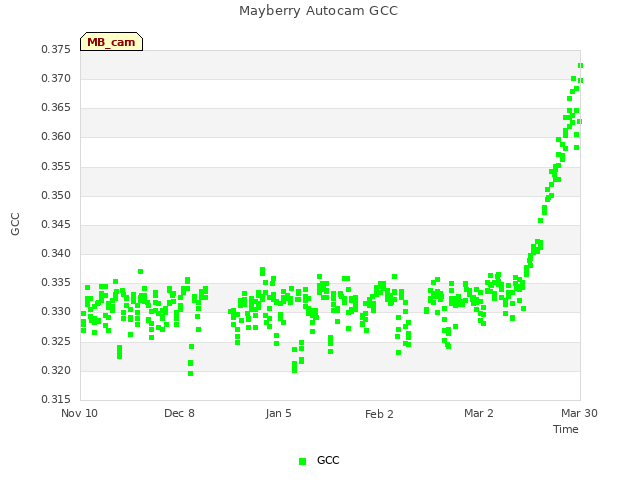
Task: Click the 0.375 y-axis tick label
Action: 56,49
